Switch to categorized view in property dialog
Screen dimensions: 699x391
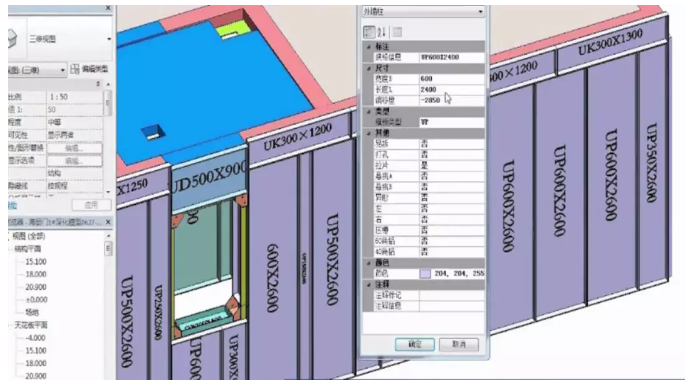tap(369, 32)
